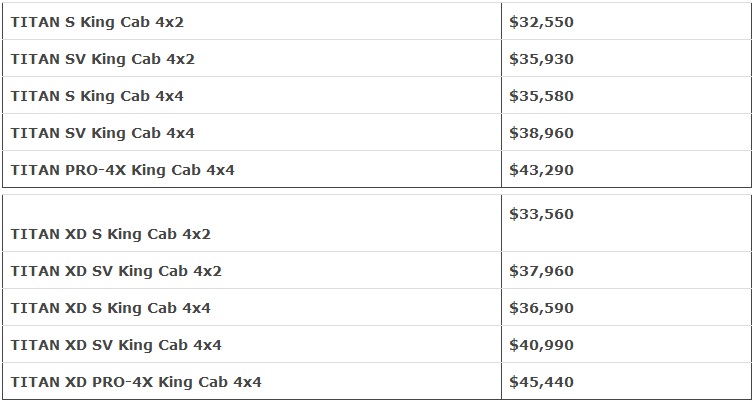The height and width of the screenshot is (401, 754).
Task: Click TITAN XD SV King Cab 4x2 text
Action: [116, 271]
